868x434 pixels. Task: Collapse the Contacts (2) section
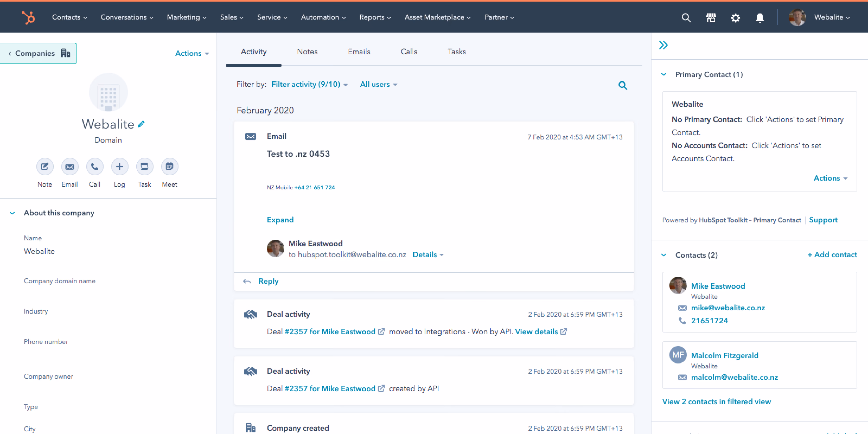pos(663,255)
